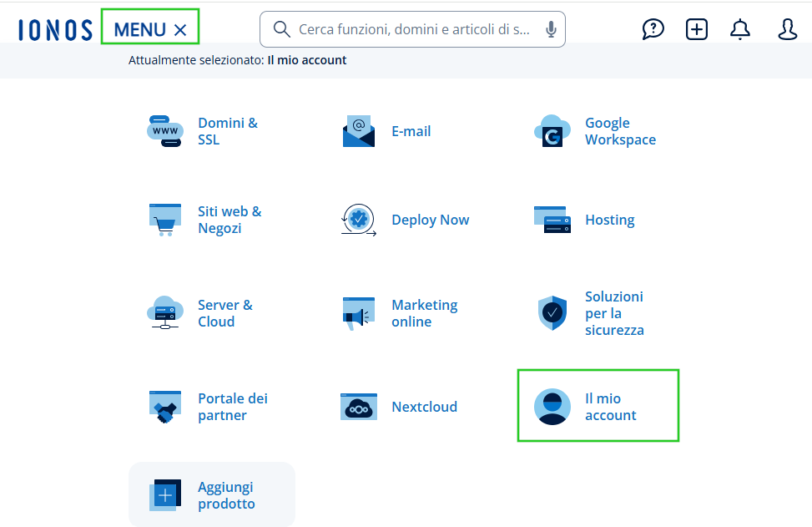
Task: Click the E-mail envelope icon
Action: [x=358, y=131]
